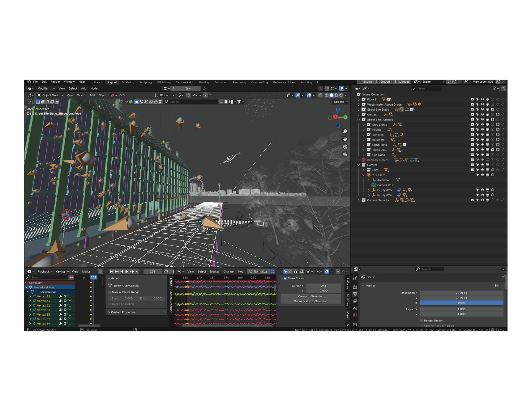Open the Render menu
Image resolution: width=532 pixels, height=411 pixels.
tap(55, 82)
